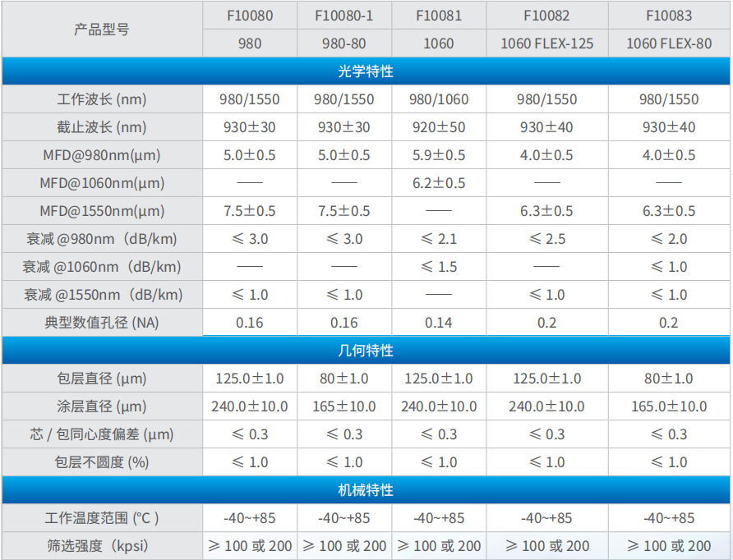The image size is (733, 560).
Task: Select the 0.14 NA value for F10081
Action: (438, 322)
